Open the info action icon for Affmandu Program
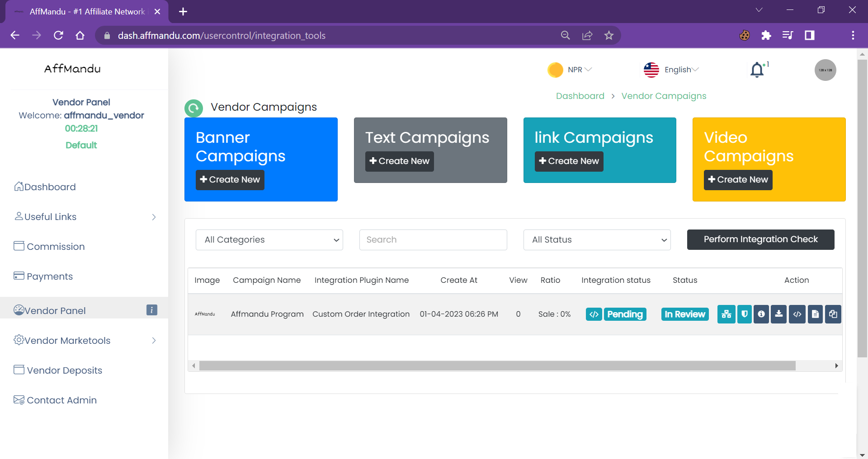This screenshot has height=459, width=868. pyautogui.click(x=761, y=314)
